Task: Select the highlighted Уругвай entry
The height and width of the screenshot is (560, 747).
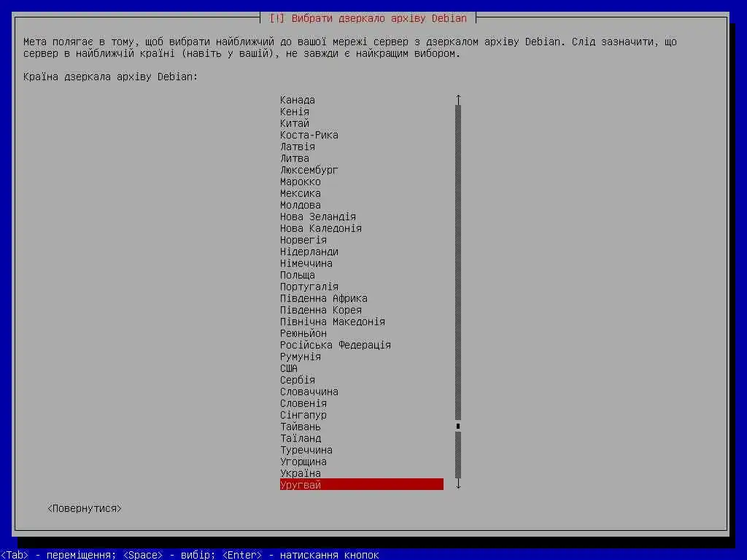Action: 362,485
